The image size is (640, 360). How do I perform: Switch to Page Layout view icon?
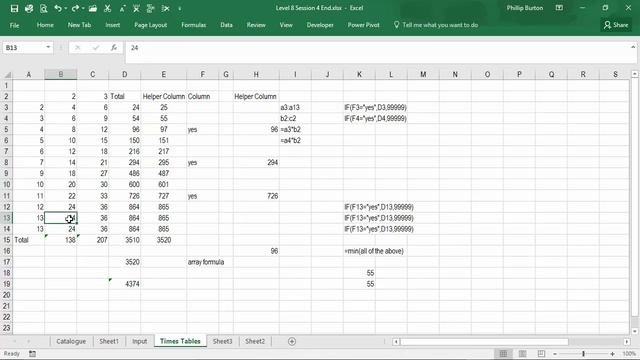[x=522, y=354]
